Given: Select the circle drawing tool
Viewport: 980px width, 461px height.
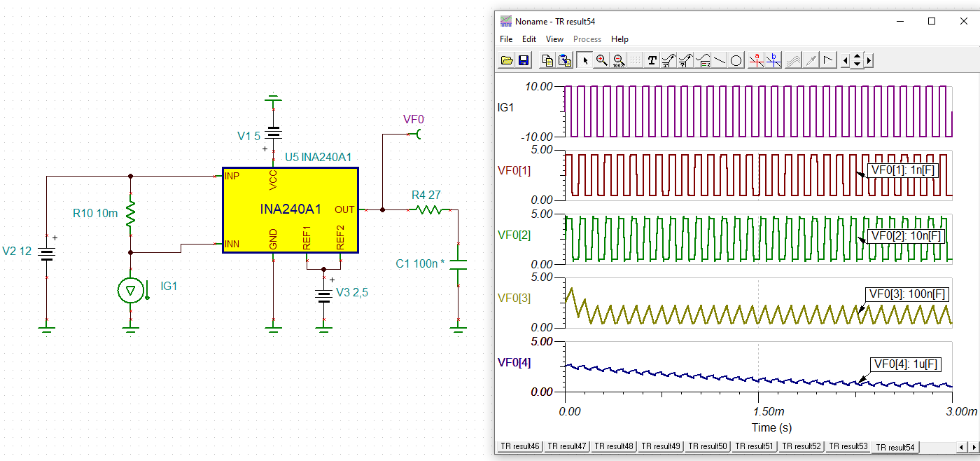Looking at the screenshot, I should coord(736,60).
